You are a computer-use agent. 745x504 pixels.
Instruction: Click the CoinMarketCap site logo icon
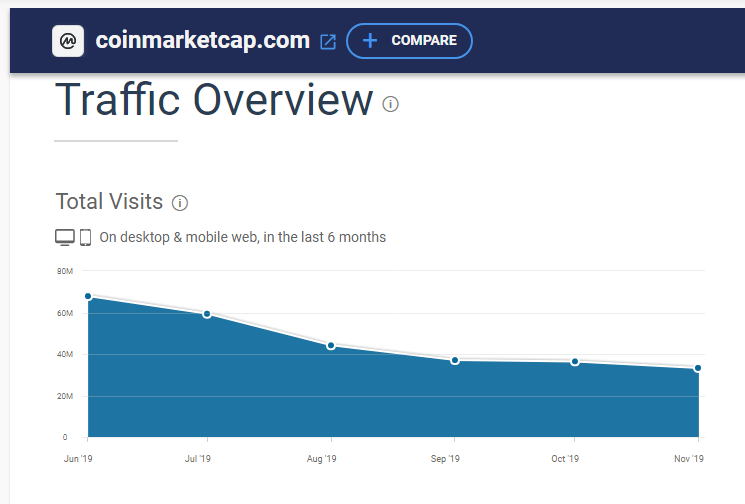68,41
